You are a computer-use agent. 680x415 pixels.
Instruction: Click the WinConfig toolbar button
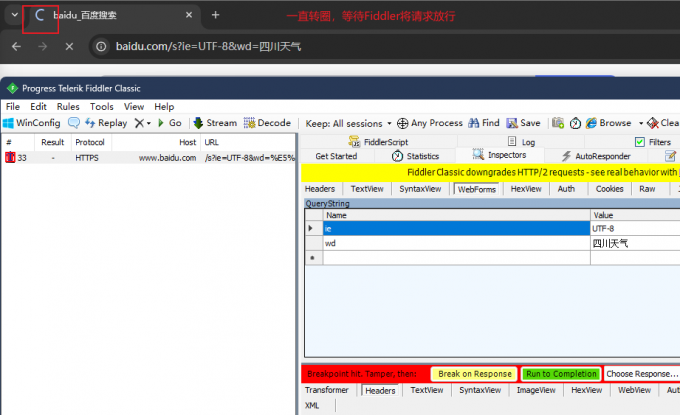(31, 123)
